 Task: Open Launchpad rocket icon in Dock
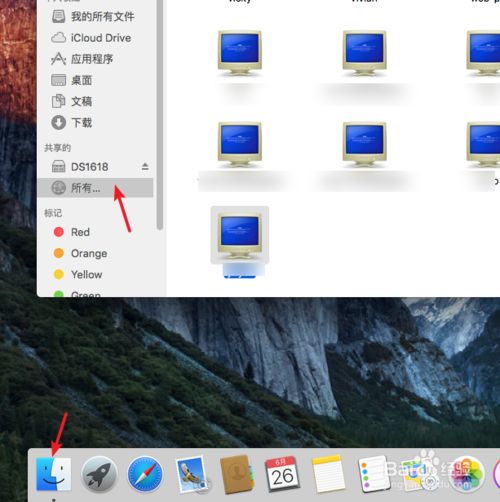coord(99,474)
